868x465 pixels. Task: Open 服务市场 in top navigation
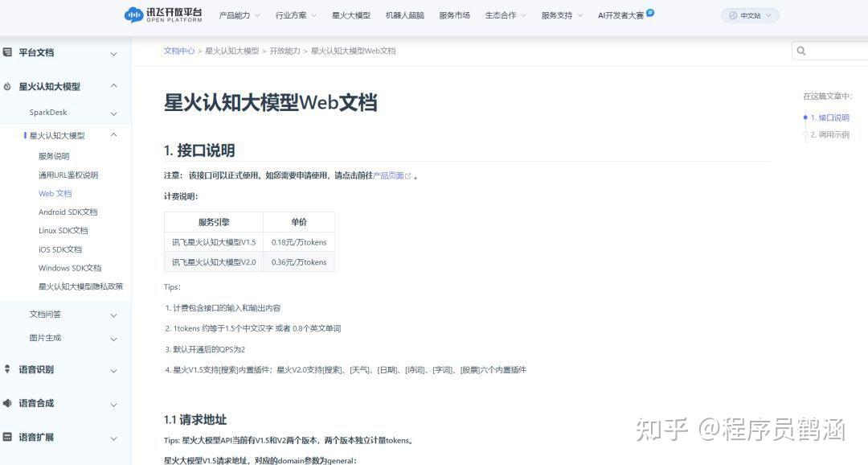pyautogui.click(x=454, y=15)
